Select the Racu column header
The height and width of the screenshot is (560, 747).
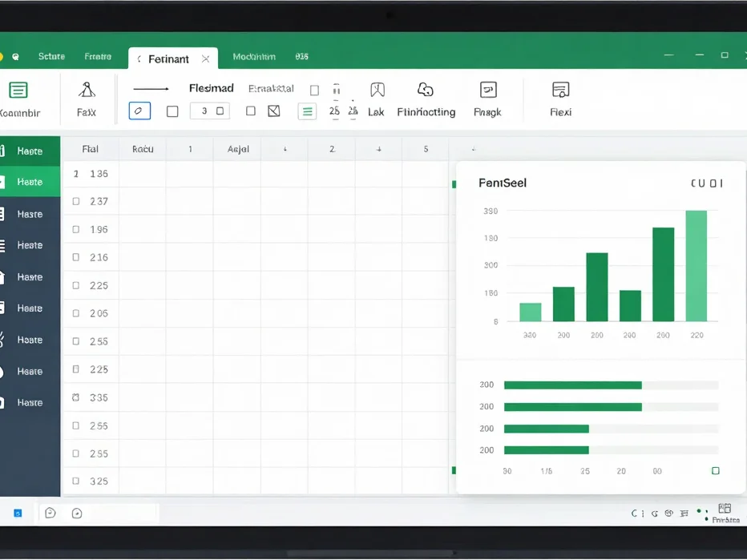tap(143, 149)
